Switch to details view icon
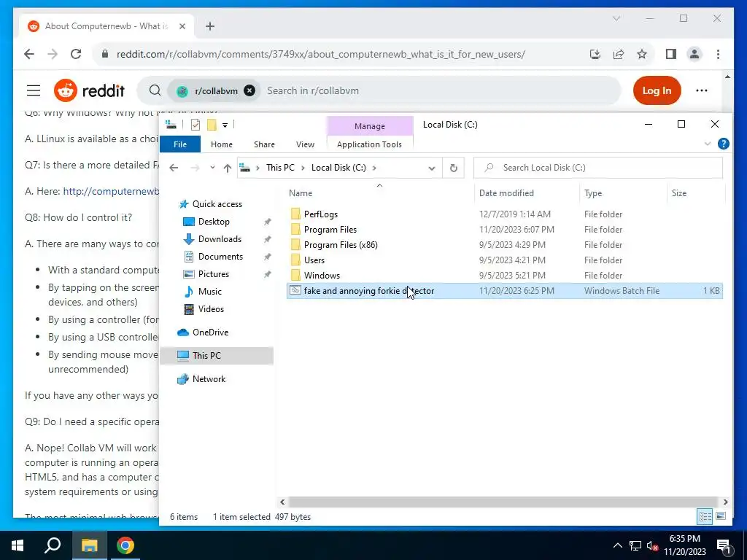Screen dimensions: 747x560 [x=705, y=516]
